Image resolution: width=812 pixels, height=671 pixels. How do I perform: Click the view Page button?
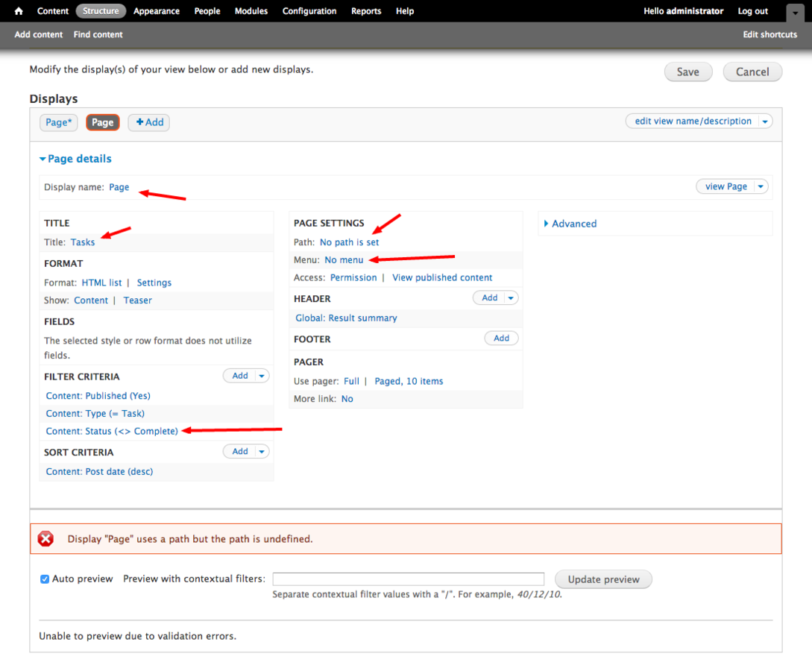point(726,186)
